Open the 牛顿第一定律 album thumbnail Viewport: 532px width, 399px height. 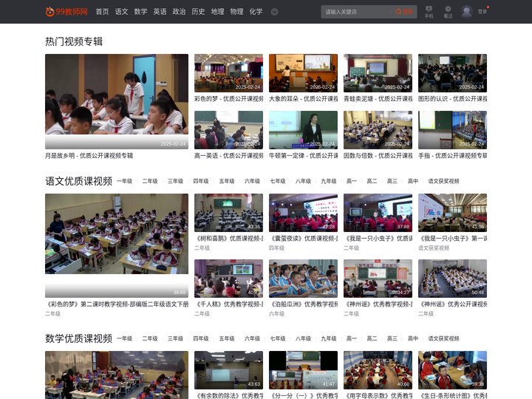click(304, 130)
